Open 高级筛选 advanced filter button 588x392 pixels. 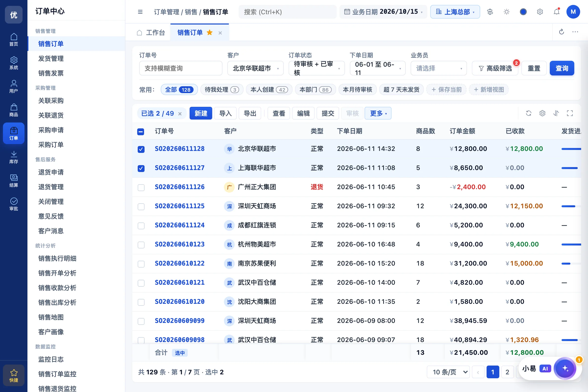coord(495,68)
